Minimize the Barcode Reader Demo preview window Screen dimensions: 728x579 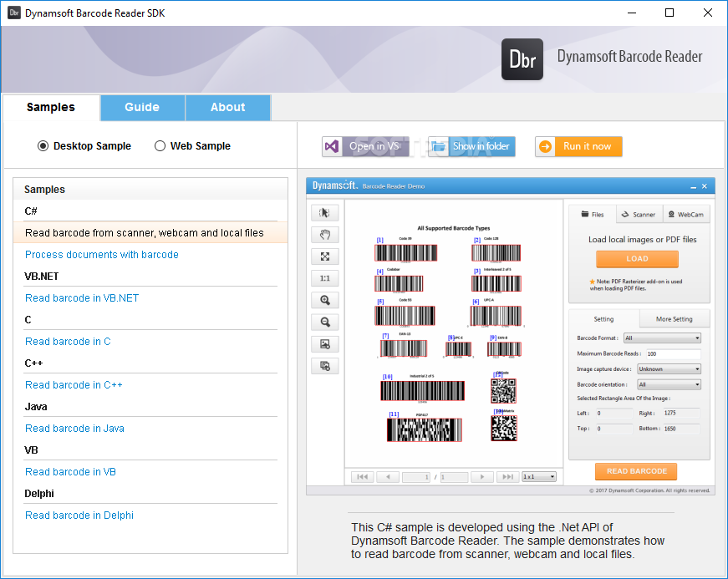pos(693,186)
